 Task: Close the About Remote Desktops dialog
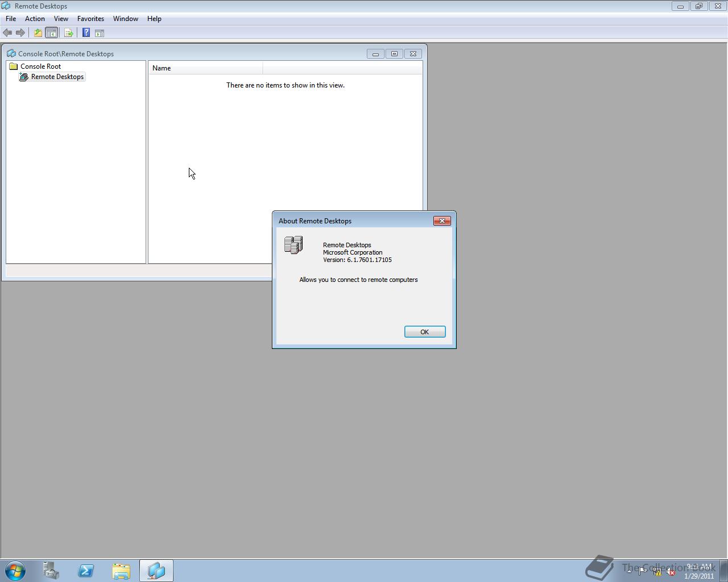click(442, 221)
